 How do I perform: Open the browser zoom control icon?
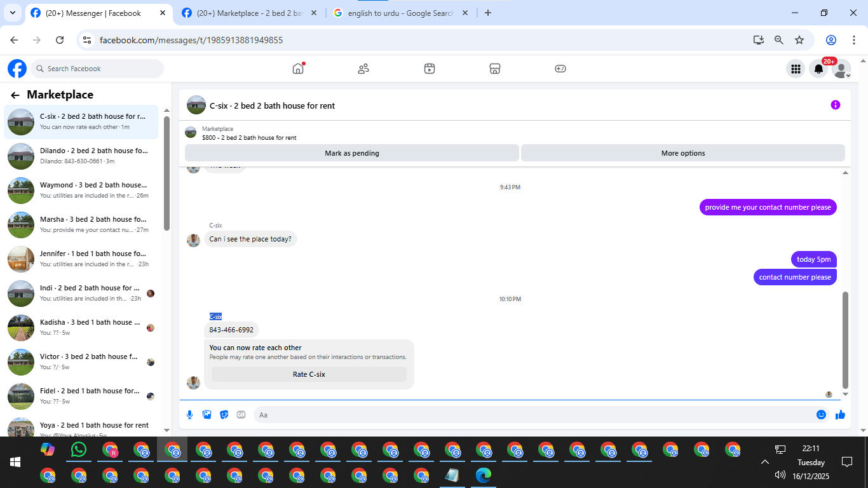coord(779,40)
